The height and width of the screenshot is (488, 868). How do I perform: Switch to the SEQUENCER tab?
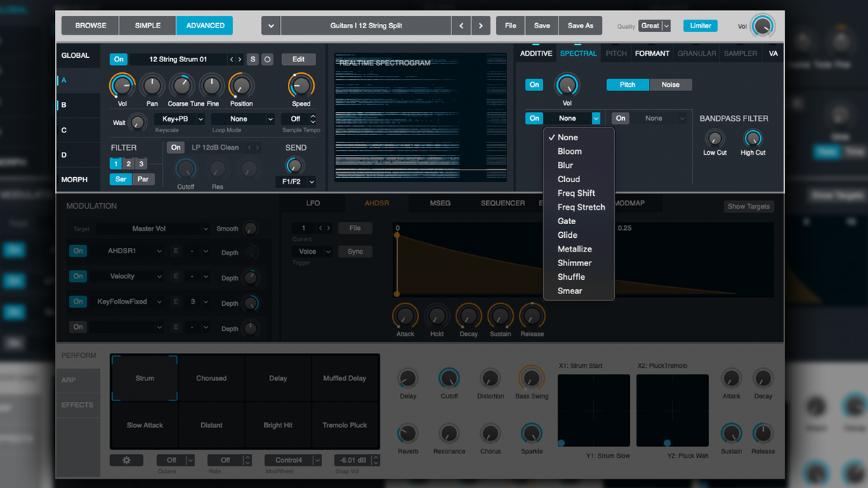[502, 203]
